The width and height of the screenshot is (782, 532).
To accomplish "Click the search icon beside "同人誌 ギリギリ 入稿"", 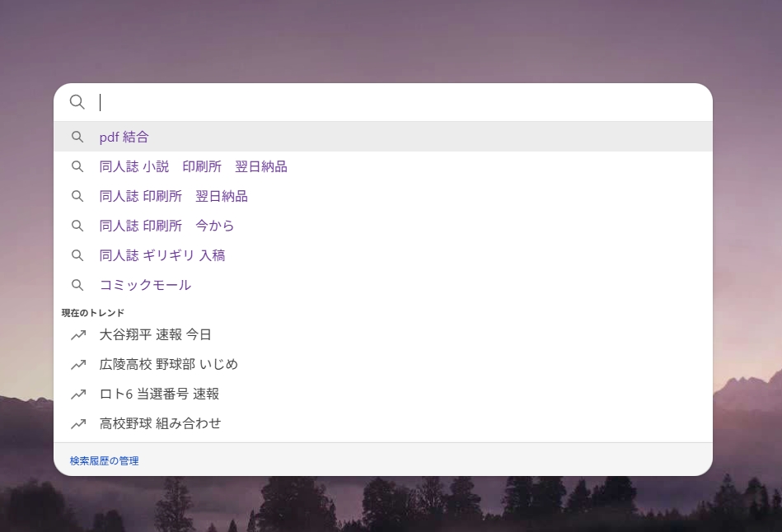I will click(x=77, y=255).
